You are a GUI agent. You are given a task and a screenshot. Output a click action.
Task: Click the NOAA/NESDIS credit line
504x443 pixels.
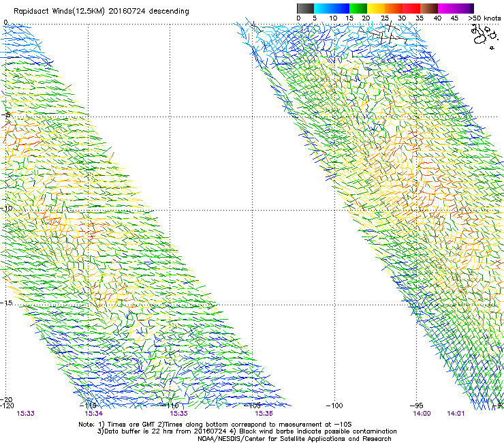pos(294,439)
